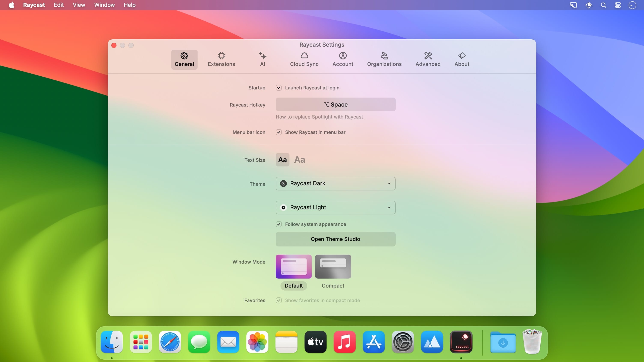
Task: Open the Extensions settings tab
Action: click(221, 59)
